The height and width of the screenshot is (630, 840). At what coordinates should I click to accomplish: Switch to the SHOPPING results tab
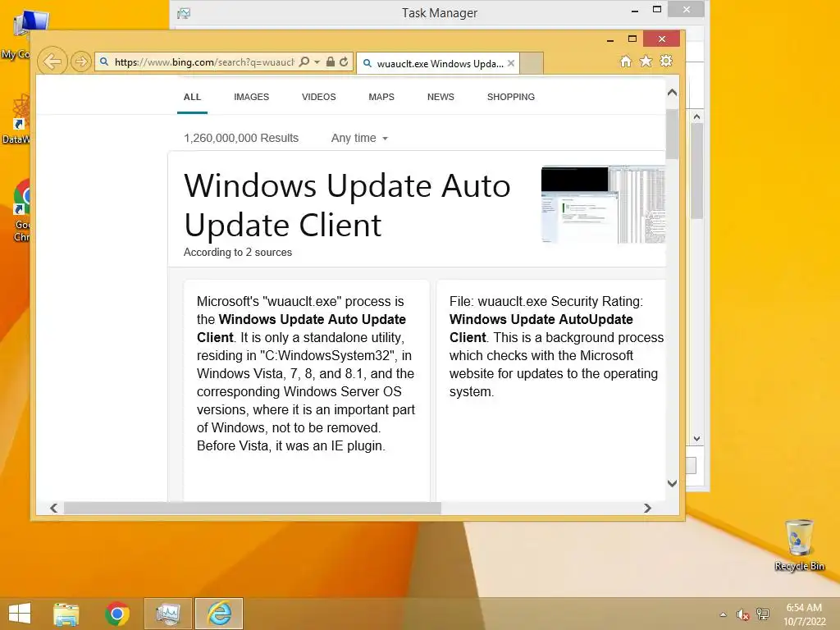click(x=510, y=97)
